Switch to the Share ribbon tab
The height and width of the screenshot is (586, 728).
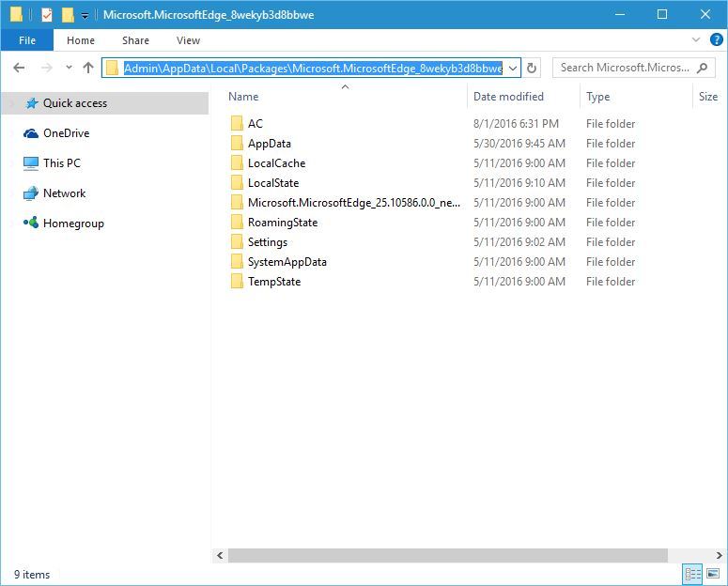(x=135, y=40)
